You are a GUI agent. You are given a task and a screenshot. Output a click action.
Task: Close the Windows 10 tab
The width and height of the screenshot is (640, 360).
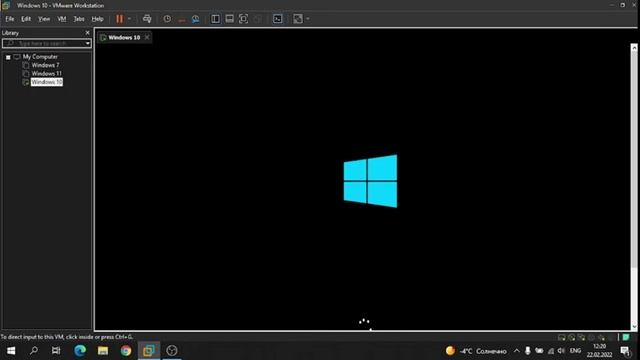pos(147,37)
